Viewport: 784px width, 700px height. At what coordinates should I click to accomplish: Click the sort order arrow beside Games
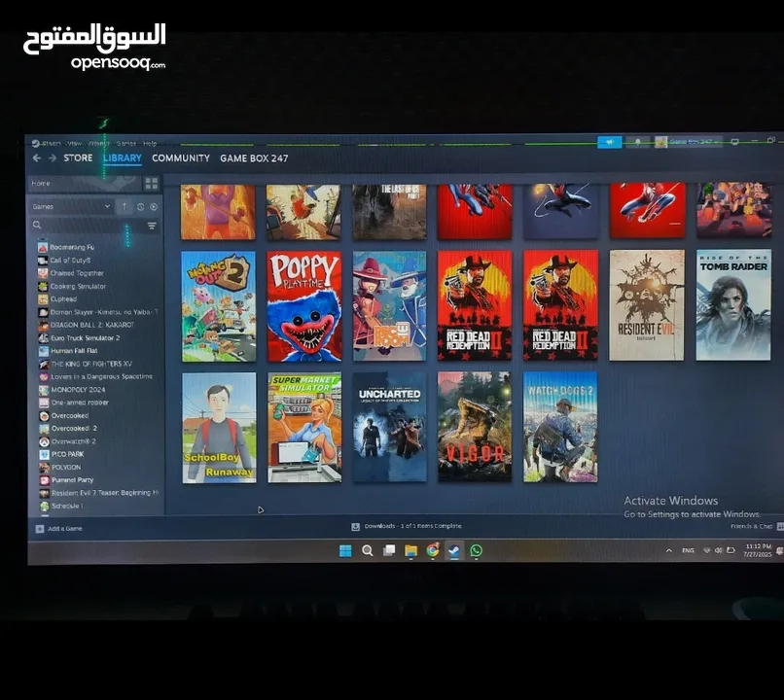click(x=124, y=206)
